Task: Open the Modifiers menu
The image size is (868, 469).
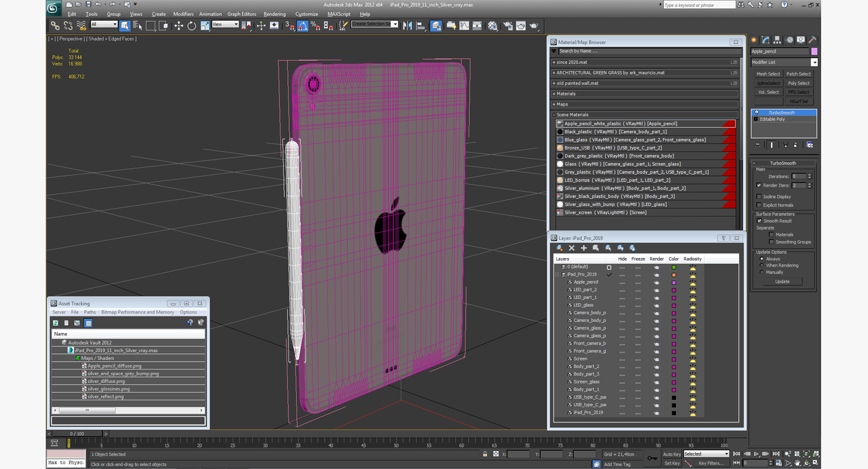Action: pyautogui.click(x=183, y=14)
